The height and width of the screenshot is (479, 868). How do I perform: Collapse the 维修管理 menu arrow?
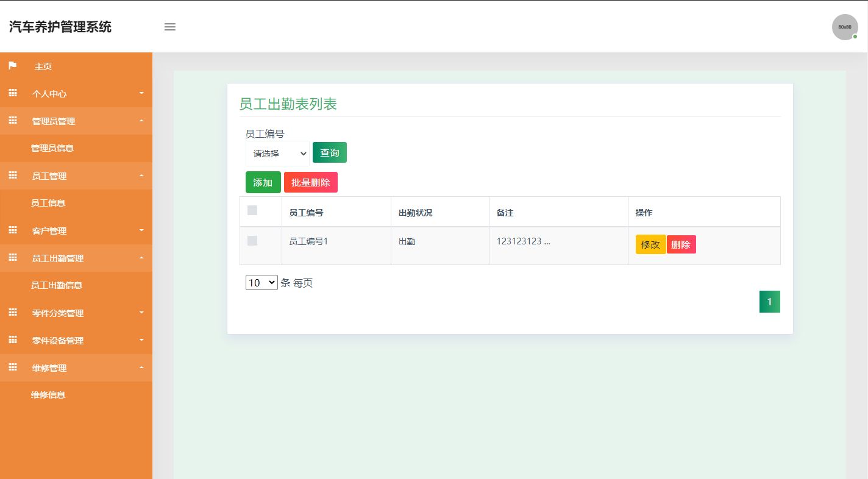click(141, 367)
